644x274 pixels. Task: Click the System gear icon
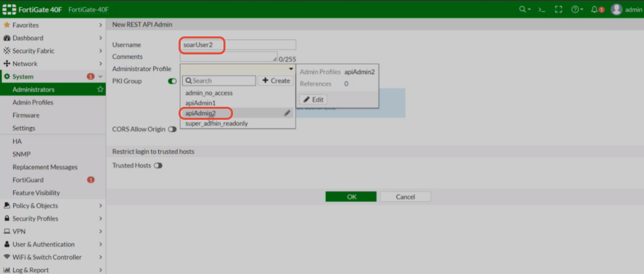click(7, 77)
